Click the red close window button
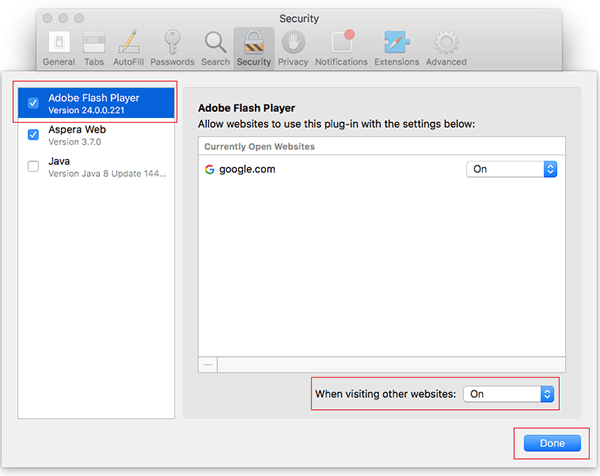This screenshot has width=600, height=476. point(47,18)
